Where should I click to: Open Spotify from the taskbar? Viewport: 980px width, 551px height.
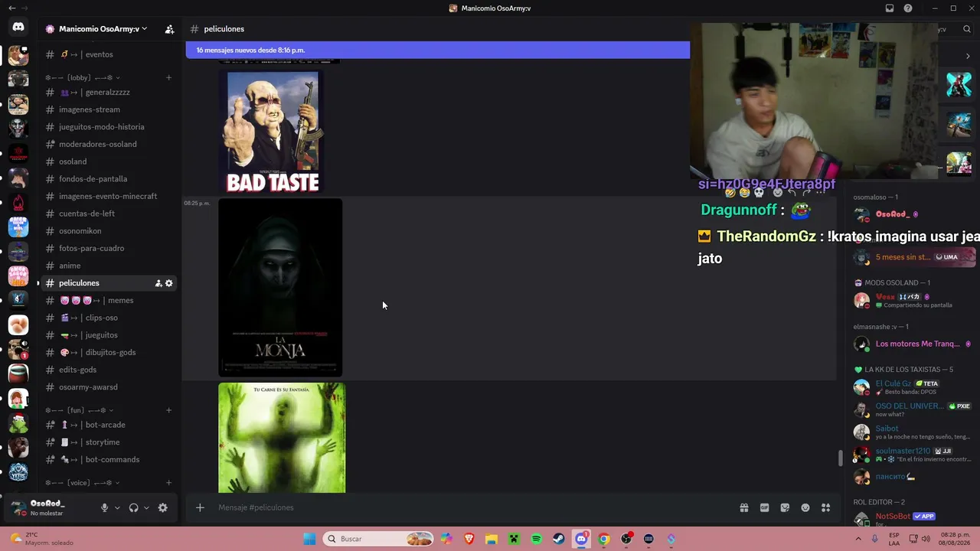[536, 539]
